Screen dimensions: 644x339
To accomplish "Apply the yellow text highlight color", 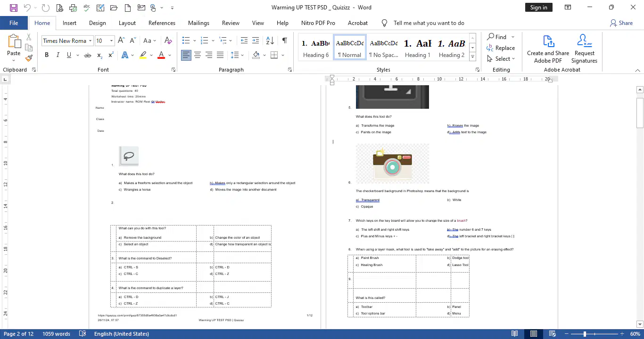I will pyautogui.click(x=143, y=55).
